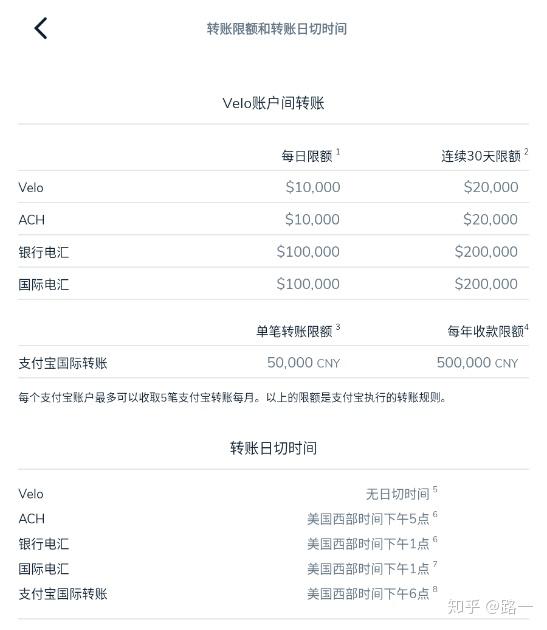The image size is (547, 630).
Task: Open footnote 4 next to 每年收款限额
Action: [527, 327]
